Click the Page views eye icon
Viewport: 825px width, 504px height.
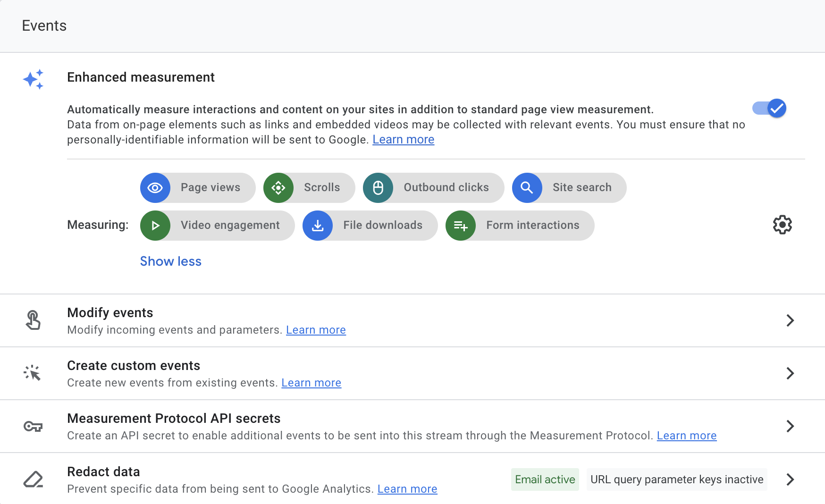tap(155, 187)
